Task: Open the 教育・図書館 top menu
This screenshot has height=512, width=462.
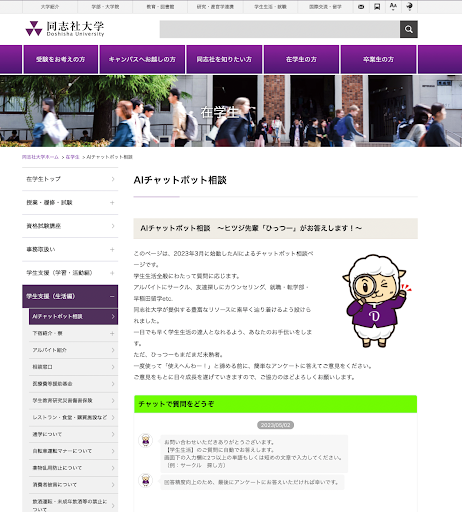Action: (x=160, y=7)
